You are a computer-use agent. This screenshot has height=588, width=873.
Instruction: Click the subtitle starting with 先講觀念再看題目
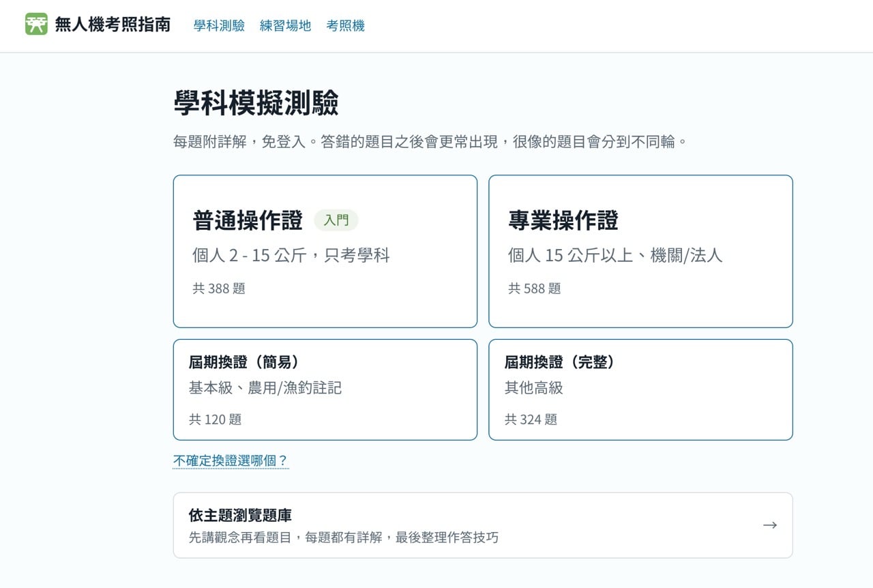344,538
